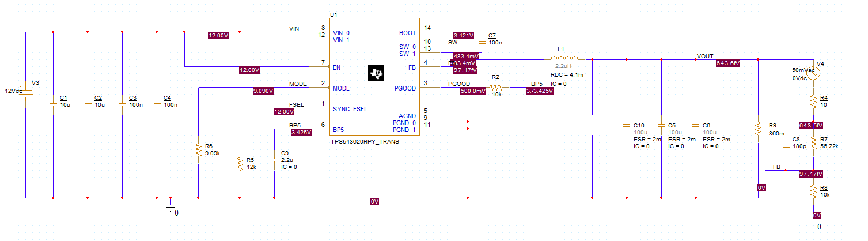The height and width of the screenshot is (241, 868).
Task: Select capacitor C4 symbol
Action: point(157,105)
